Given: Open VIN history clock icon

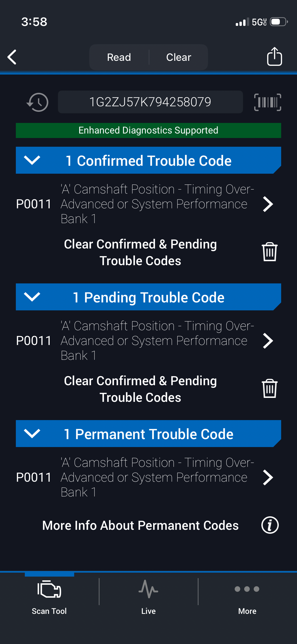Looking at the screenshot, I should click(38, 102).
